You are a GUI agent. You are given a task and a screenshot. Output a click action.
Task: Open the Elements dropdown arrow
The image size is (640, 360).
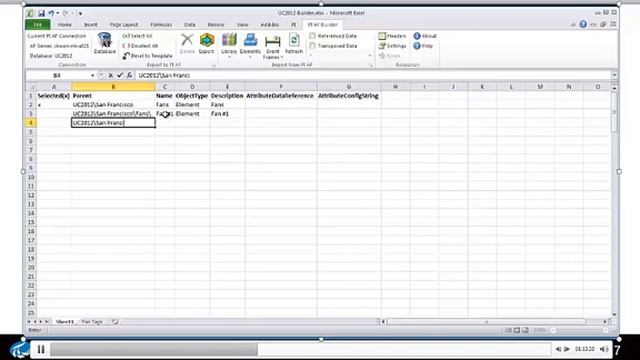tap(250, 57)
